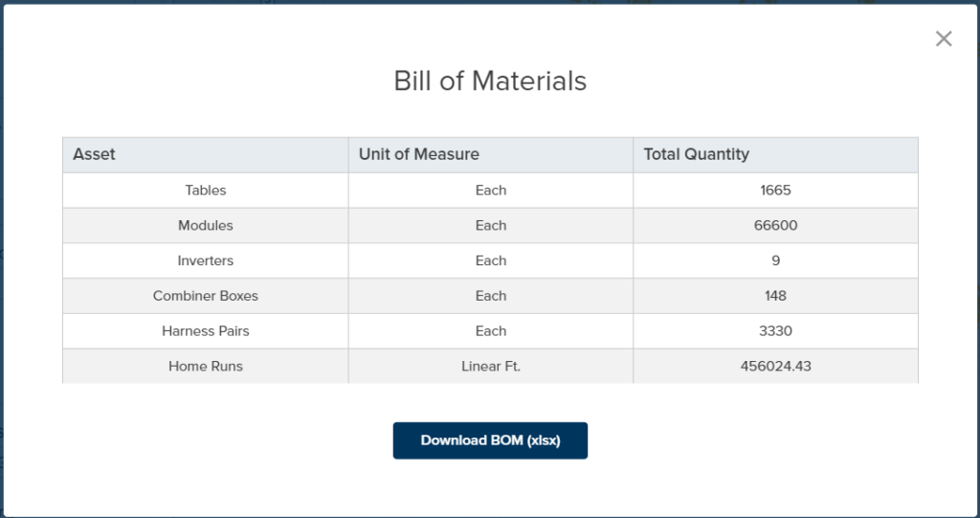Click the Modules asset cell

coord(206,226)
